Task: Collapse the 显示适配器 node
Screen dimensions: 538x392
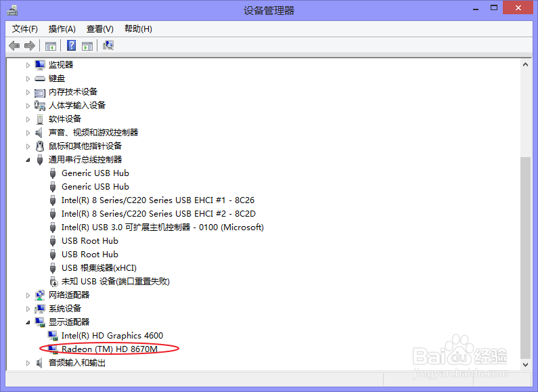Action: tap(28, 322)
